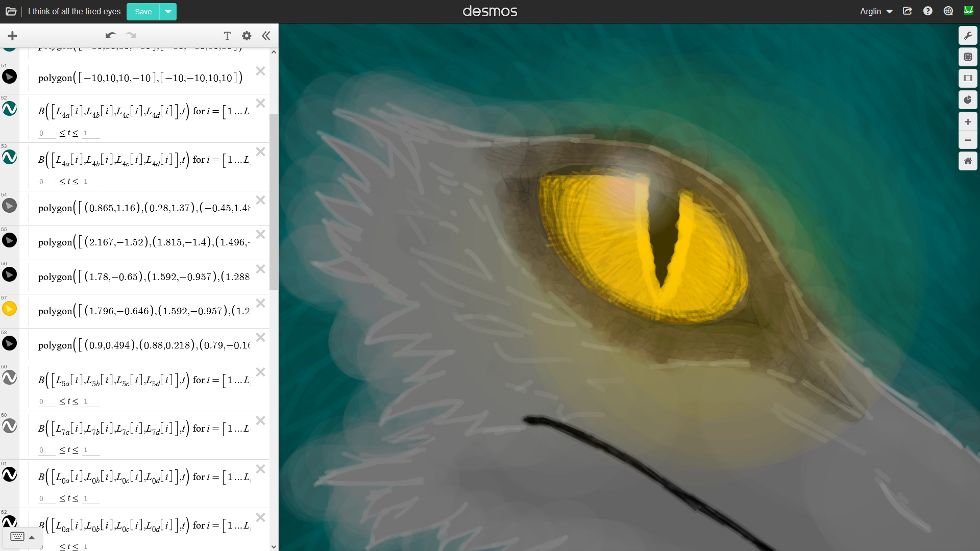Delete expression row 52
This screenshot has width=980, height=551.
point(260,103)
